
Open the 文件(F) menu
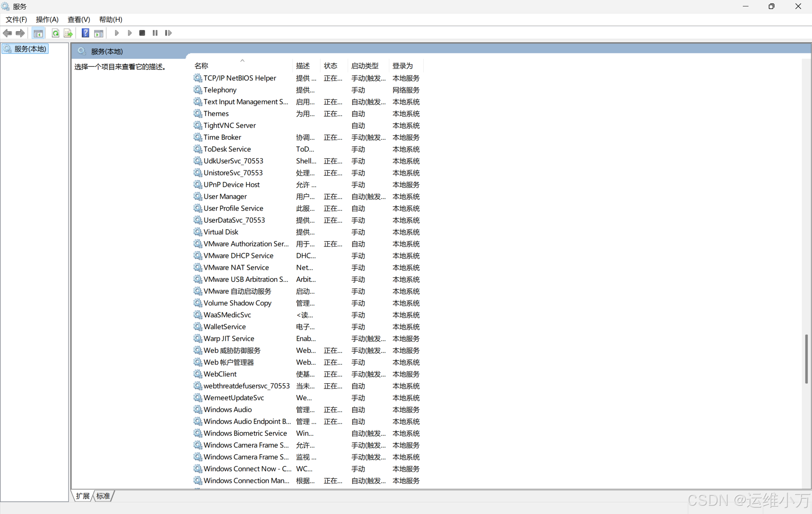pyautogui.click(x=16, y=20)
